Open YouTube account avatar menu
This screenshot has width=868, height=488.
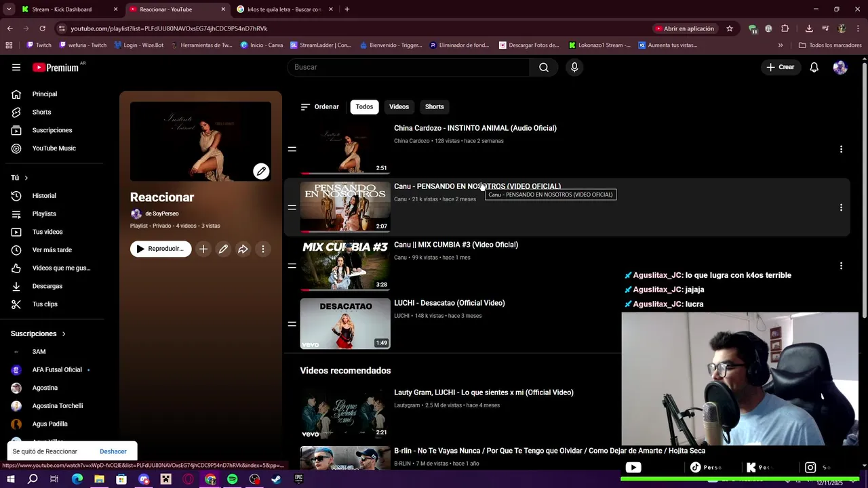click(840, 67)
